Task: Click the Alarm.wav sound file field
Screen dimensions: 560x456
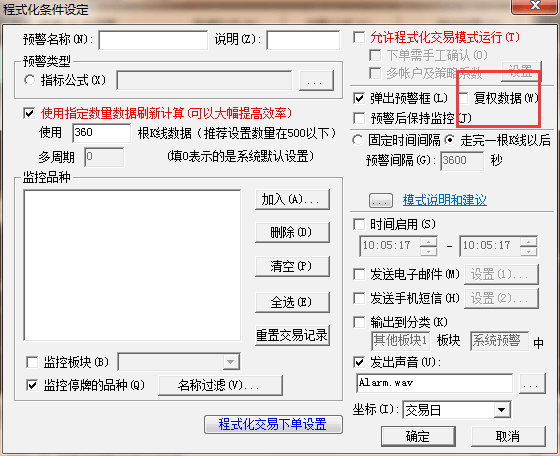Action: [x=434, y=383]
